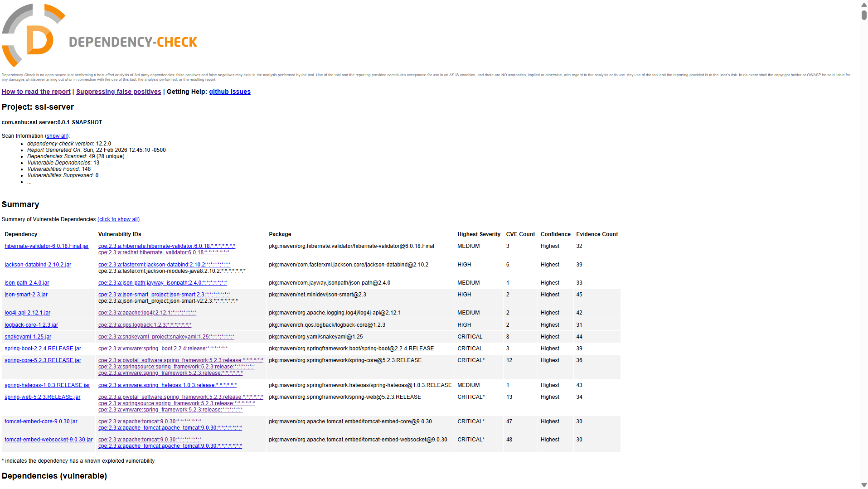Open 'How to read the report' link
This screenshot has height=489, width=868.
click(x=36, y=92)
